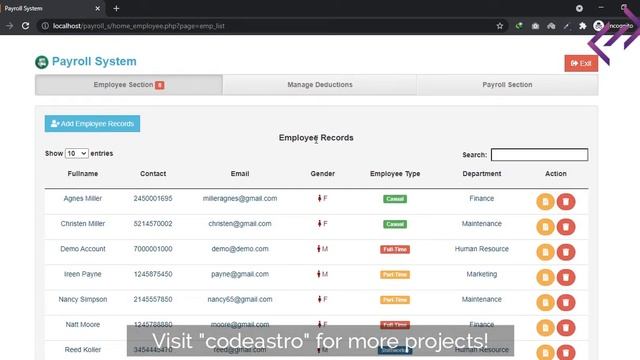Select contact number 5214570002
Image resolution: width=640 pixels, height=360 pixels.
(x=153, y=224)
